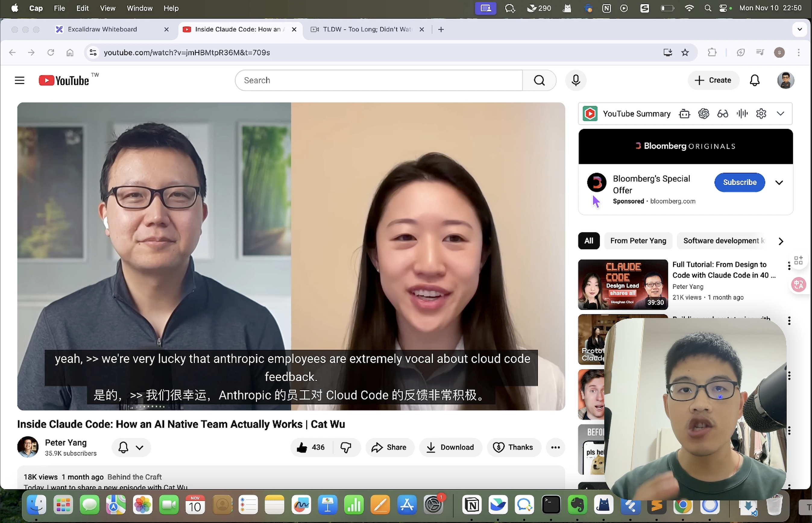Open the Cap app menu

tap(36, 8)
